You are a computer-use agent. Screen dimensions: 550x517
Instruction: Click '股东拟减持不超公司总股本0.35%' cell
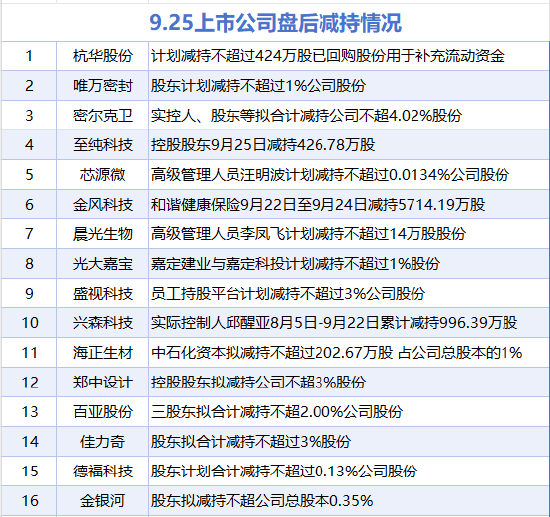click(349, 501)
